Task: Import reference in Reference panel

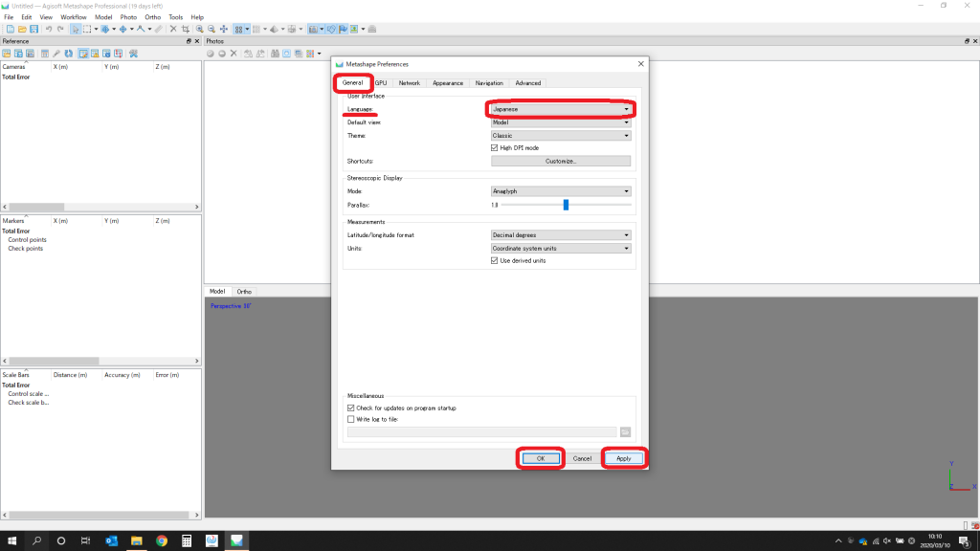Action: pyautogui.click(x=7, y=54)
